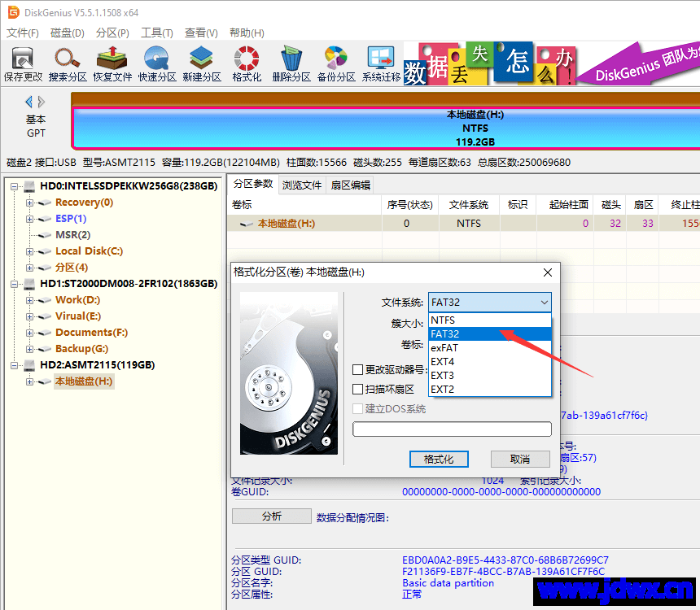700x610 pixels.
Task: Click the drive icon beside Backup(G:)
Action: [x=44, y=349]
